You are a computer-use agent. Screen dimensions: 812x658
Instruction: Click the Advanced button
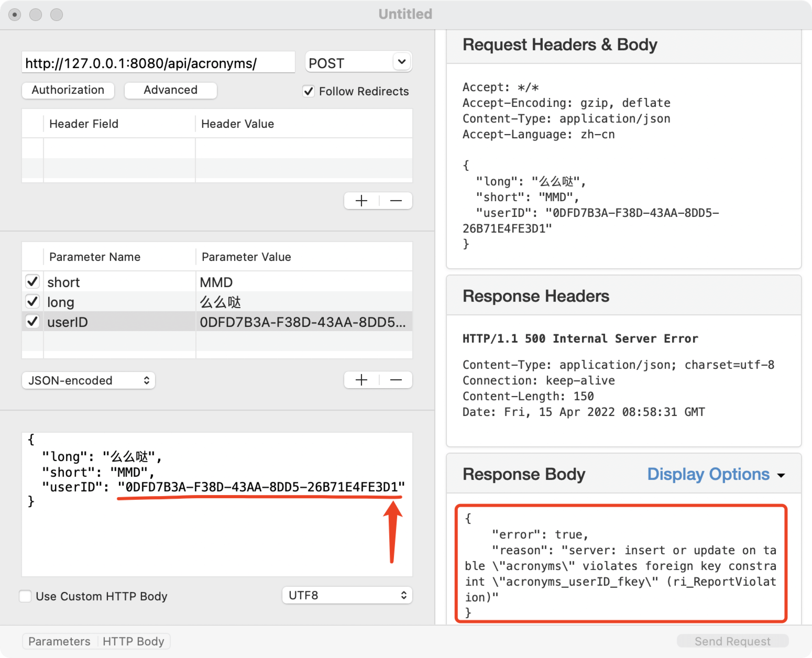coord(171,90)
